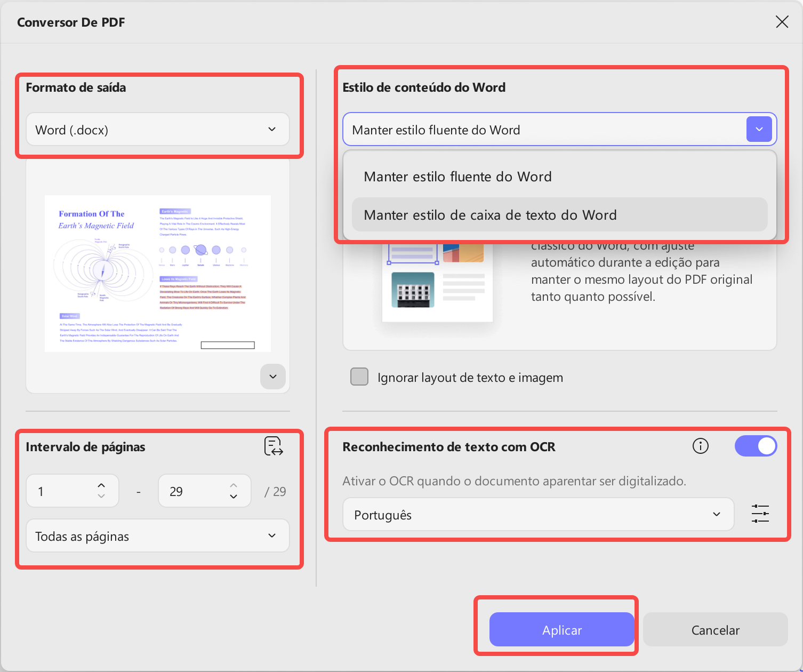Toggle the OCR text recognition switch
This screenshot has height=672, width=803.
coord(756,446)
